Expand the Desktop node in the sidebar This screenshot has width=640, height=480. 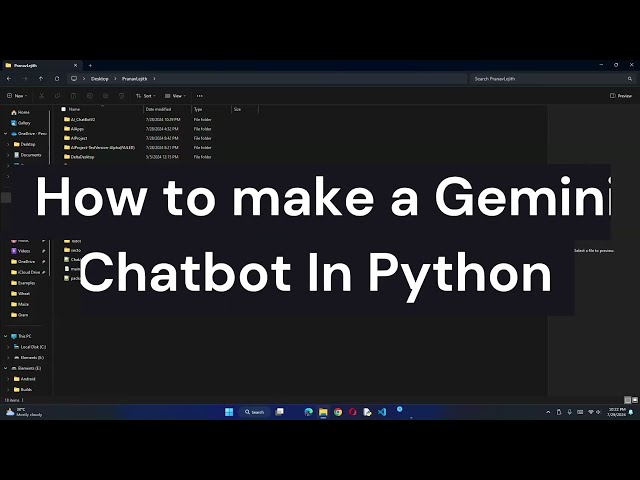tap(8, 144)
